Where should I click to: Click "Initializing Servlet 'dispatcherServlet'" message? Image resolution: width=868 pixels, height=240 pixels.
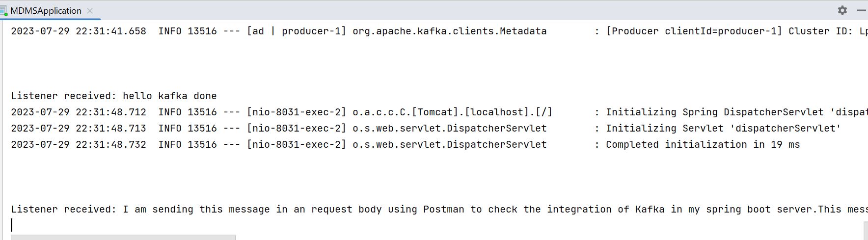coord(723,128)
